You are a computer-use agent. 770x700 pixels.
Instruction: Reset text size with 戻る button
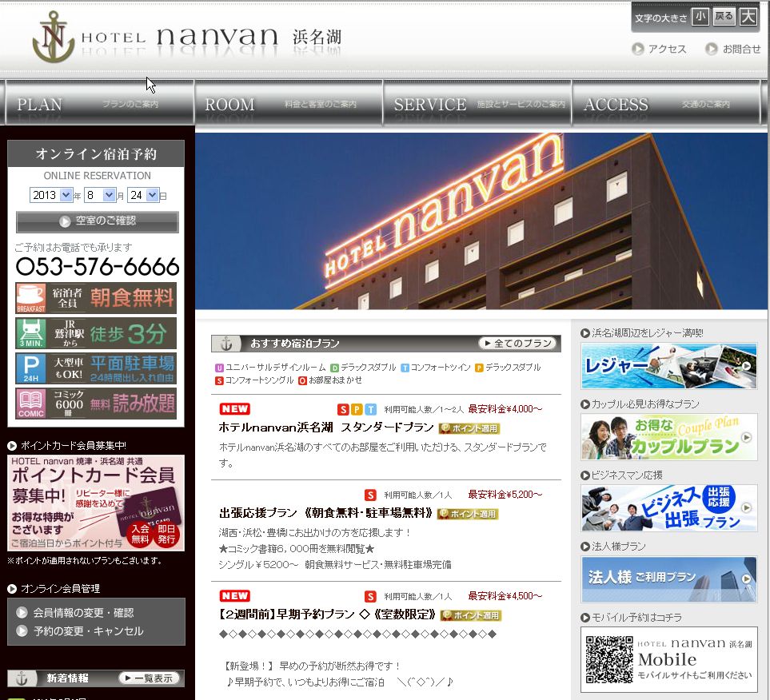pyautogui.click(x=724, y=17)
